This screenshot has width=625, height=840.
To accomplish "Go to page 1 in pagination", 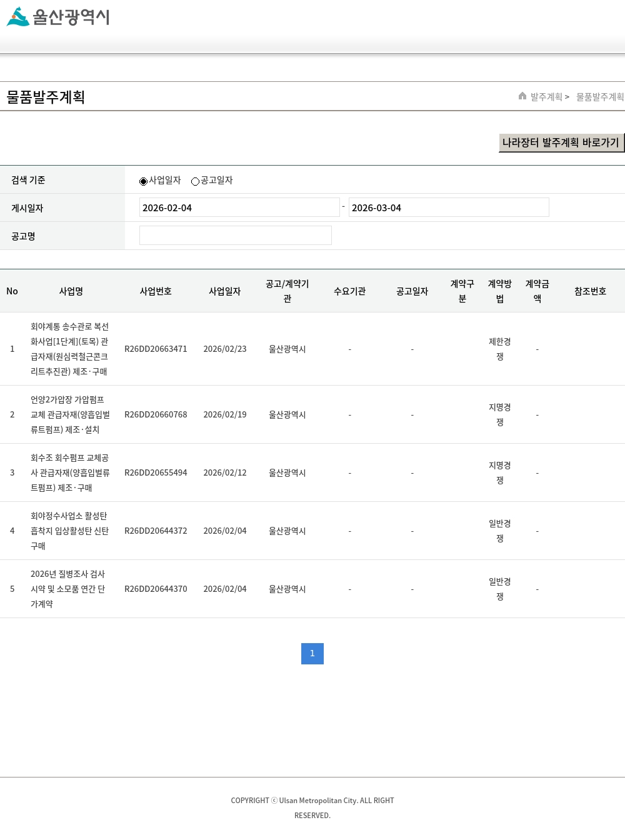I will click(x=312, y=654).
